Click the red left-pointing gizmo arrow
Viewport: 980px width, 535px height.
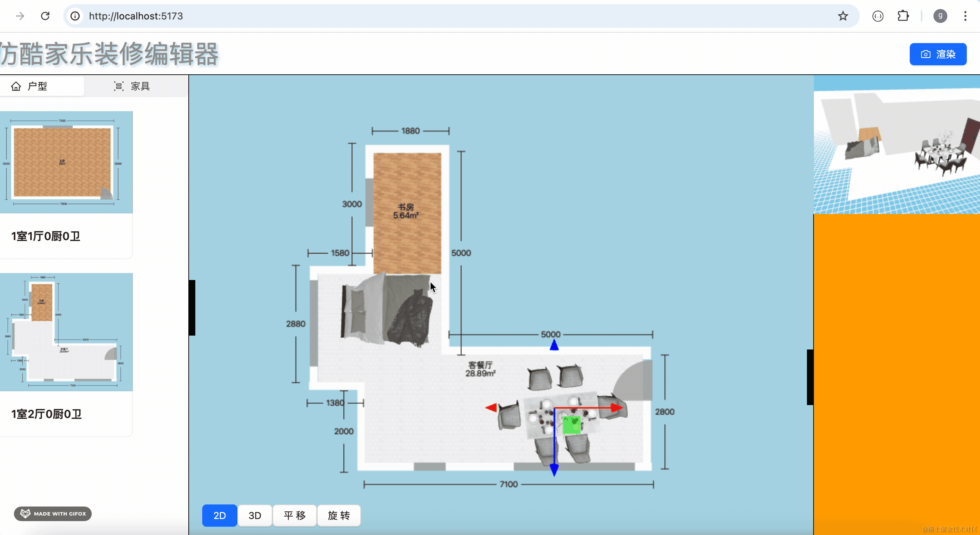(491, 408)
